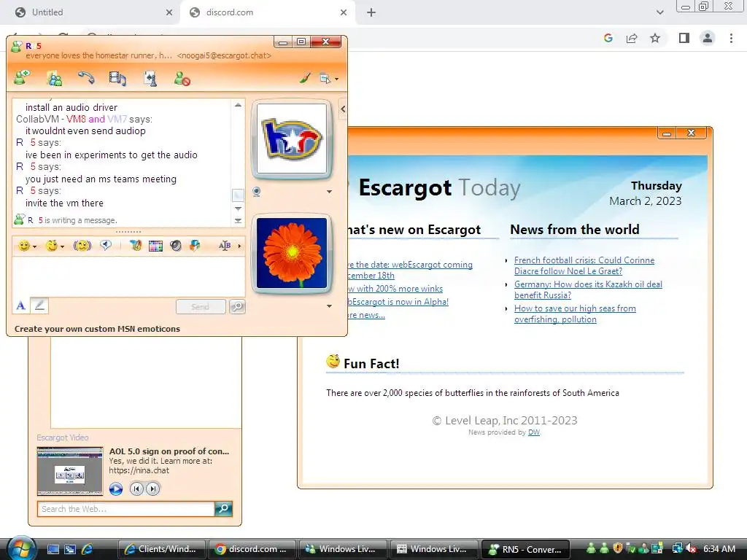Open 'How to save our high seas' link

click(x=575, y=314)
